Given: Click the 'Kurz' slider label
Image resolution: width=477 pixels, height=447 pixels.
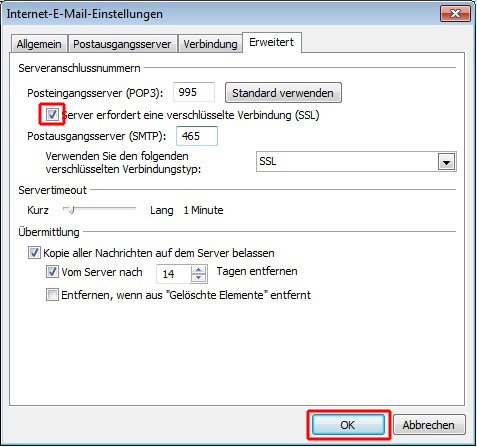Looking at the screenshot, I should [x=38, y=210].
